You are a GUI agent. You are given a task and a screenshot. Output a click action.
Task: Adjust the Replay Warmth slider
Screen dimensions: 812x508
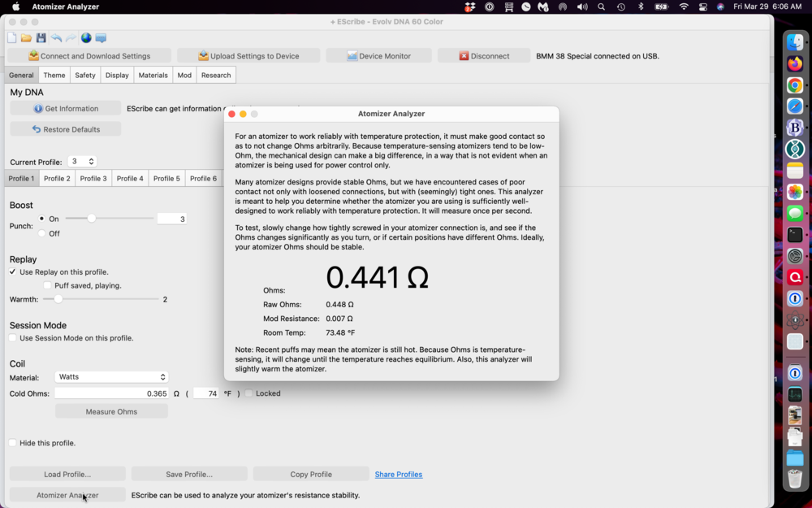(58, 299)
